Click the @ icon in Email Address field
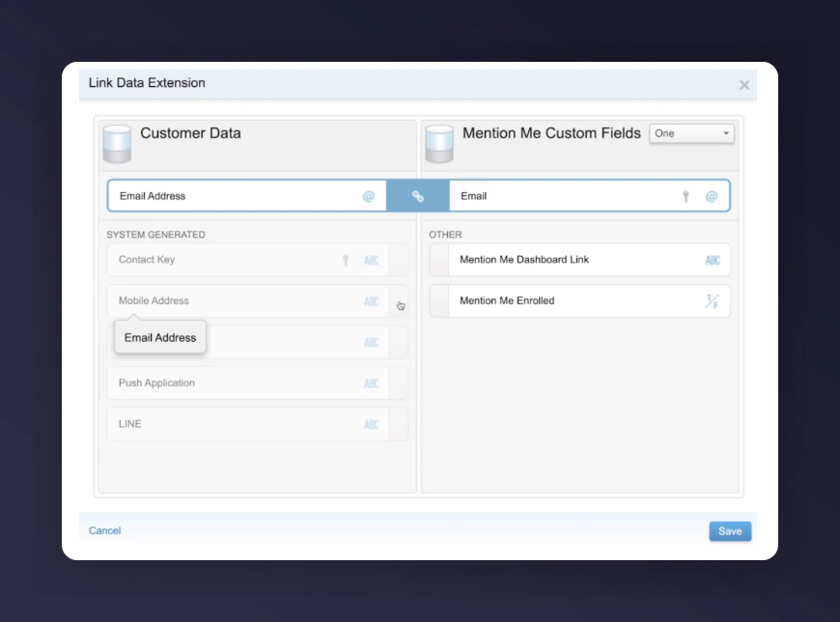 369,197
